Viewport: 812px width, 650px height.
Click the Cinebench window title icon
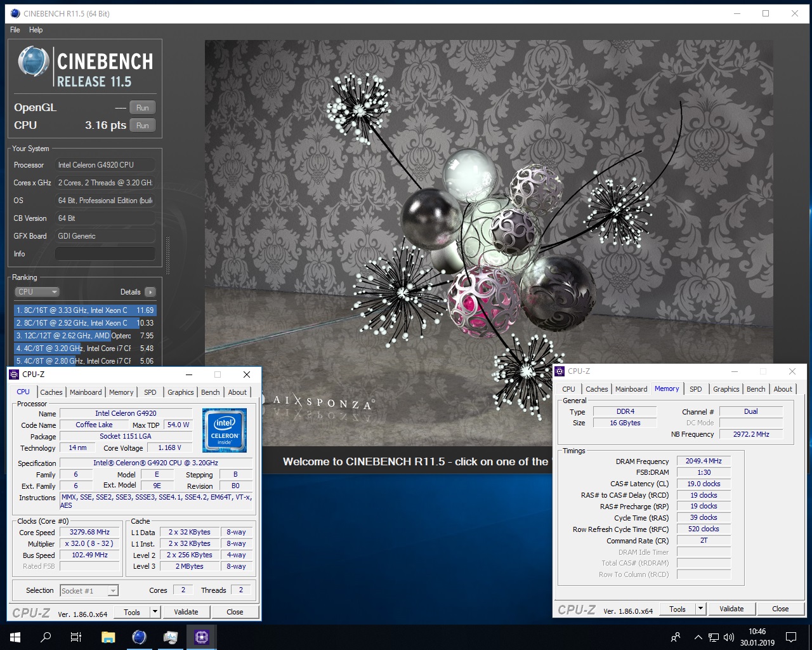pyautogui.click(x=15, y=13)
